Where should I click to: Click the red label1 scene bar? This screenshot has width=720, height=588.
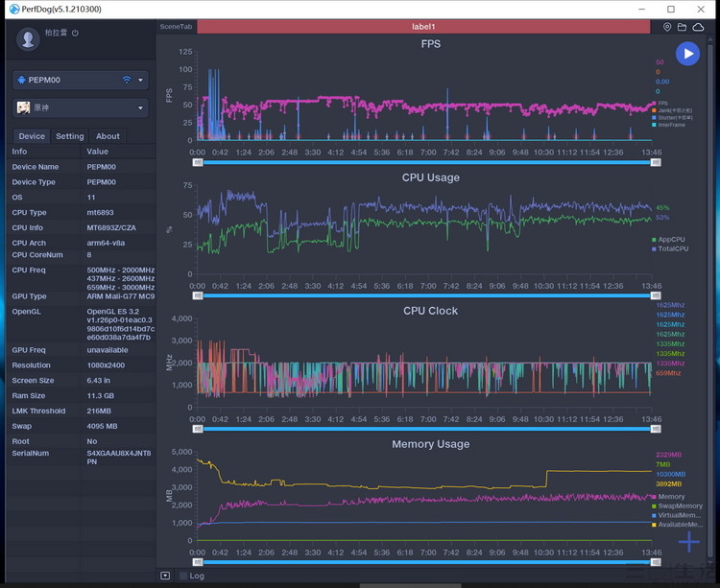[x=423, y=27]
